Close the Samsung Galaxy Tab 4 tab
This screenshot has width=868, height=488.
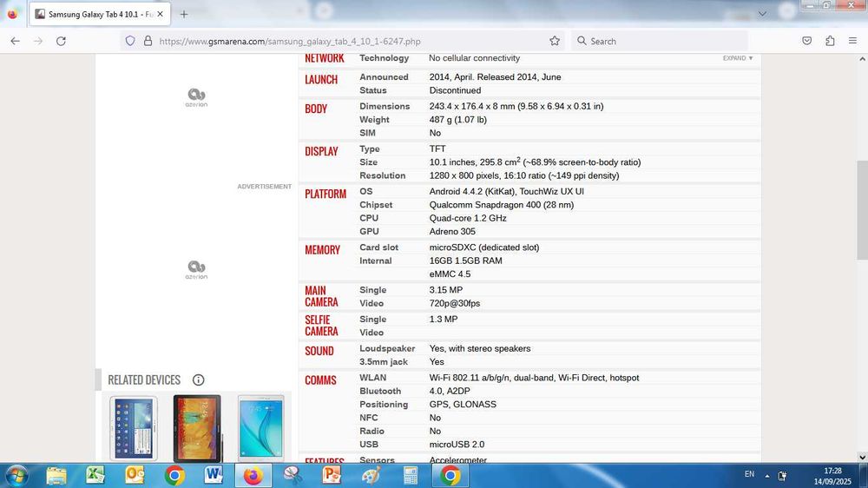click(160, 15)
